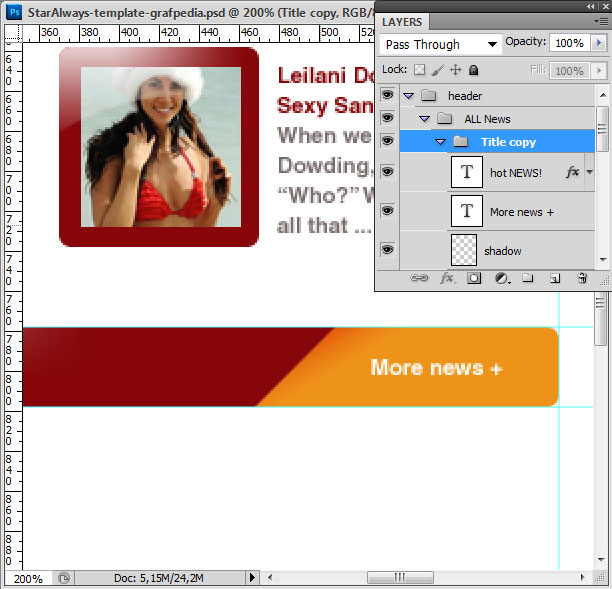Click document scroll left arrow
612x589 pixels.
269,577
